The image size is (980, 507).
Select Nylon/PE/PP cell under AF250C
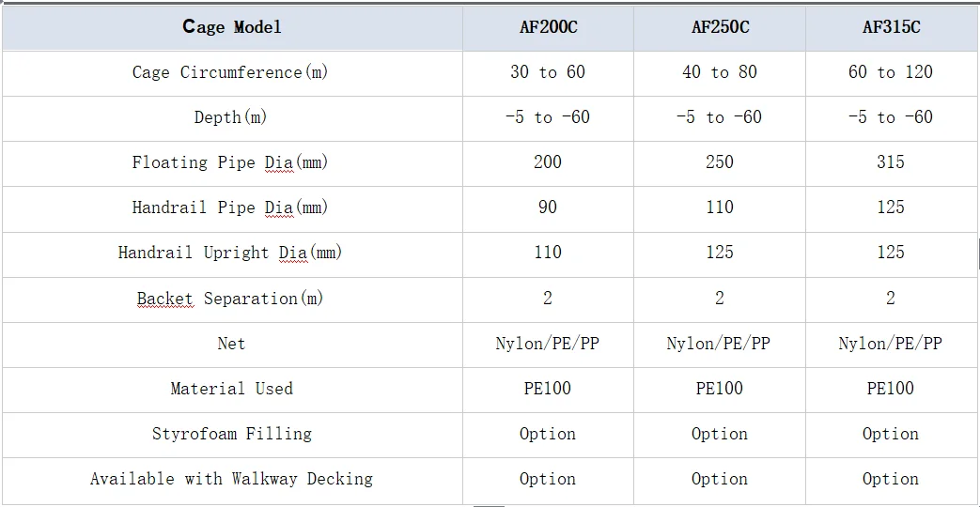coord(719,344)
